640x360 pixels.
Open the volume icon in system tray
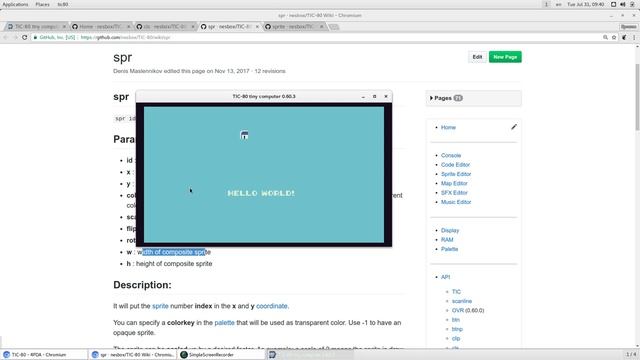pyautogui.click(x=623, y=4)
